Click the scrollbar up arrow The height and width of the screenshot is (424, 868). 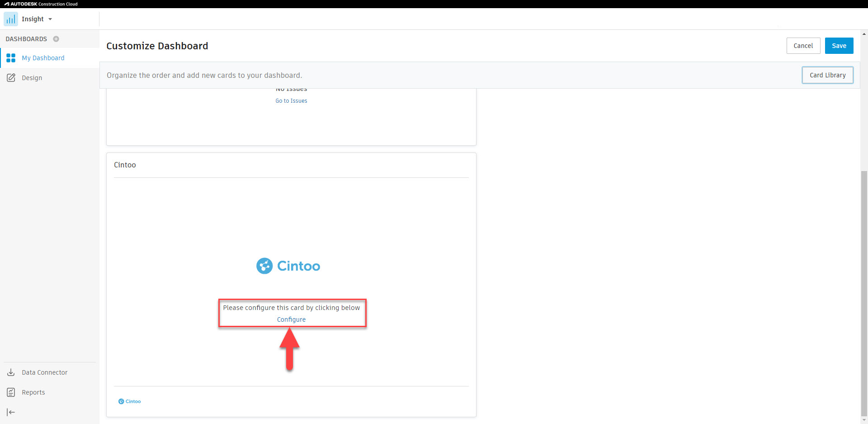[x=864, y=34]
